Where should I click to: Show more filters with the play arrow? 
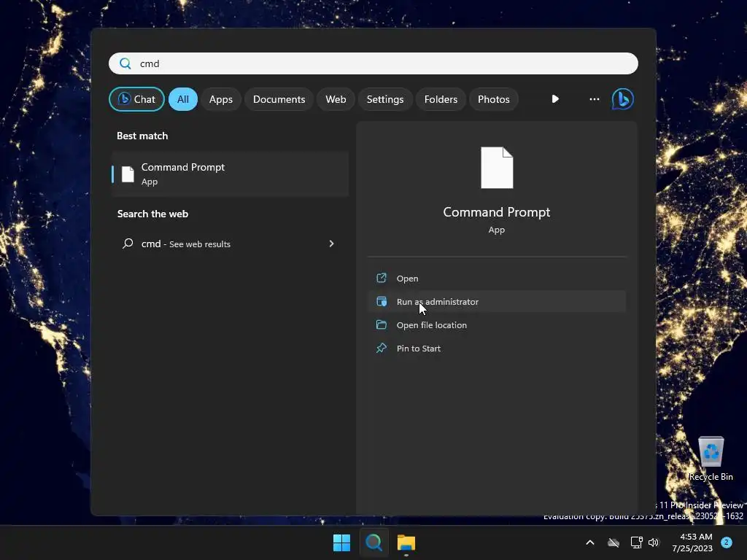coord(555,99)
